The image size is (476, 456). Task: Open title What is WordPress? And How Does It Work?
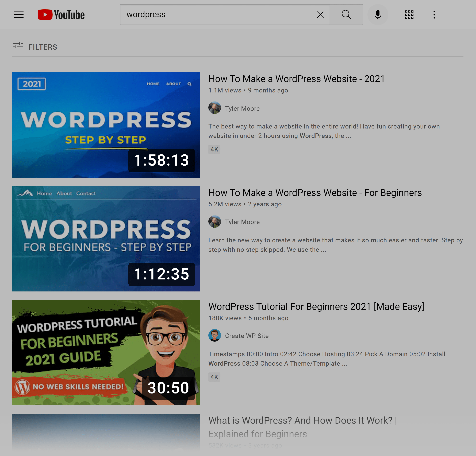[303, 427]
